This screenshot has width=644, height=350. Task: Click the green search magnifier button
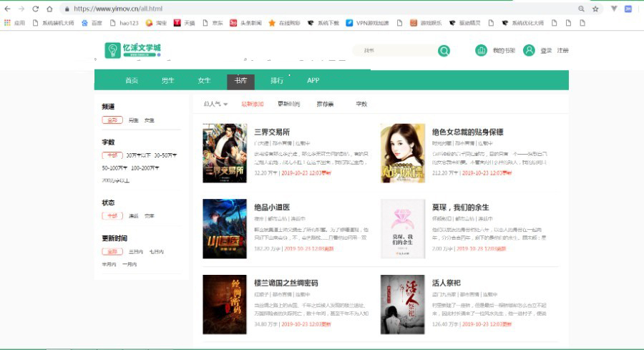[444, 51]
